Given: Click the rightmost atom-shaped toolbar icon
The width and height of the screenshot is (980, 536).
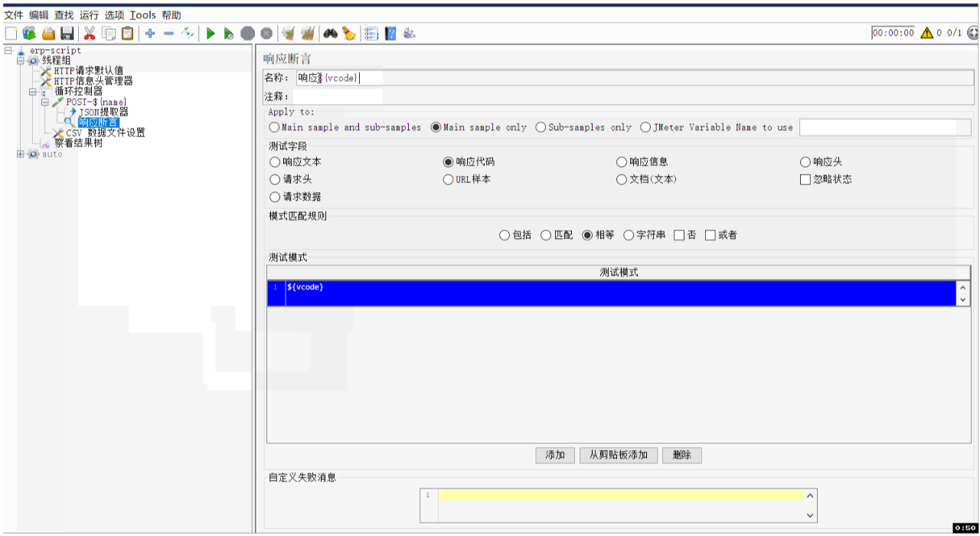Looking at the screenshot, I should 410,33.
